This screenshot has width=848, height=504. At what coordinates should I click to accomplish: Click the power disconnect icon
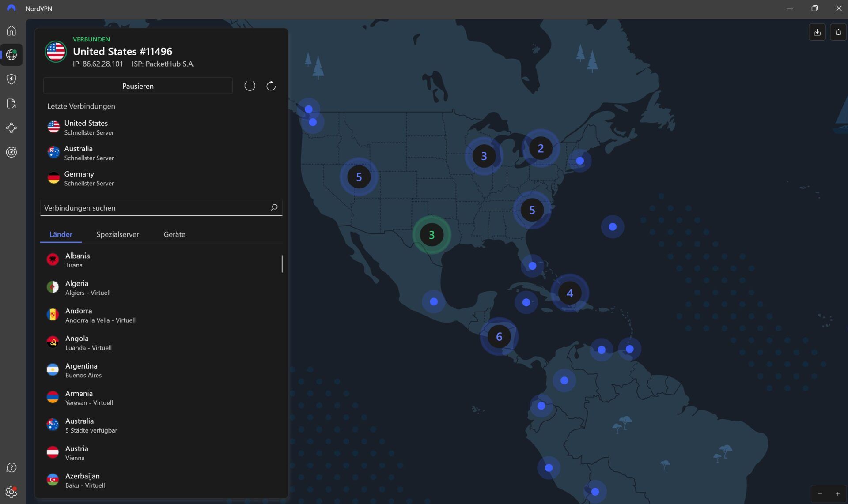click(250, 86)
